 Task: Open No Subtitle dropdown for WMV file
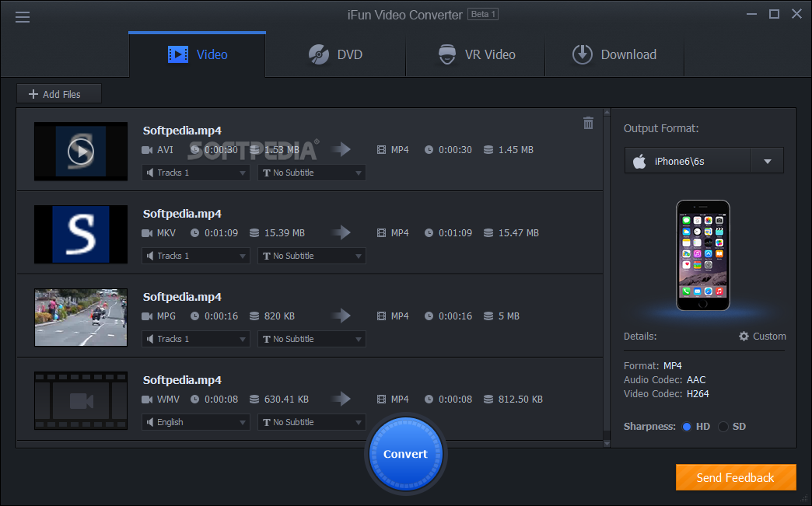(312, 422)
